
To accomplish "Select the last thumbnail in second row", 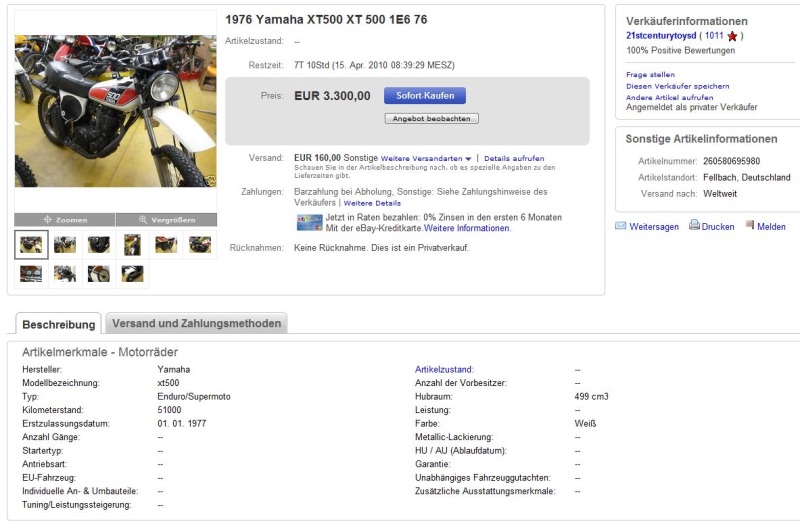I will coord(133,273).
